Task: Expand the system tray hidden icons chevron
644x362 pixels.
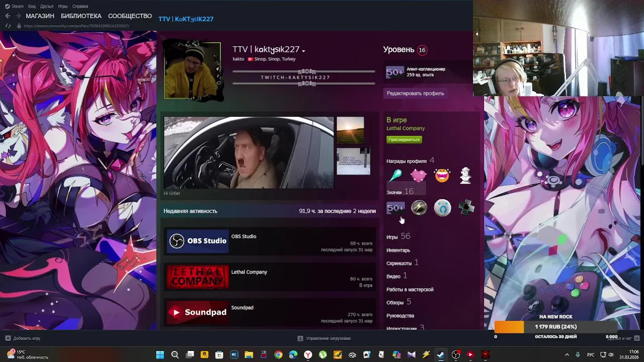Action: (567, 354)
